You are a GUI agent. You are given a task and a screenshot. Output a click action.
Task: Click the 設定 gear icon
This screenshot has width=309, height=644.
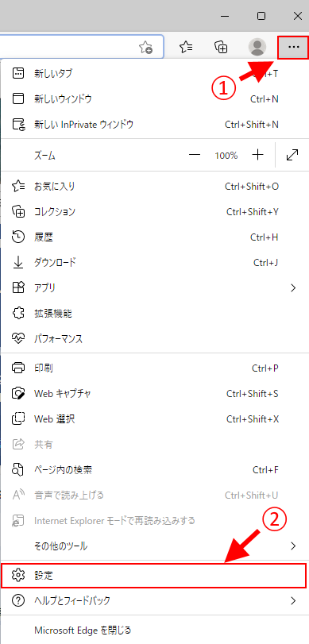pos(18,575)
